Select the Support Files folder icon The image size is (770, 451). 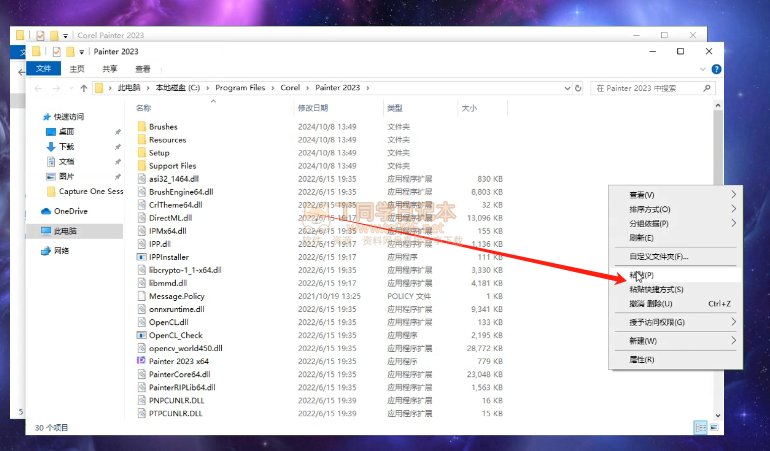(x=142, y=166)
